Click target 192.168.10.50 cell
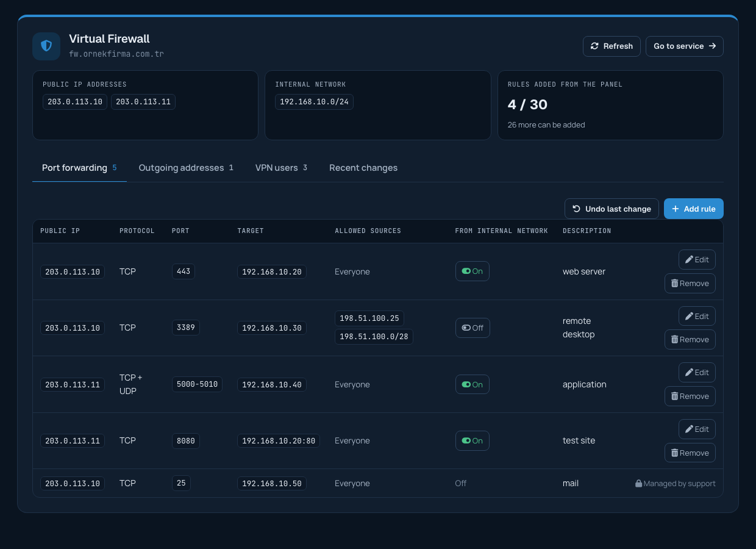This screenshot has width=756, height=549. (x=272, y=484)
